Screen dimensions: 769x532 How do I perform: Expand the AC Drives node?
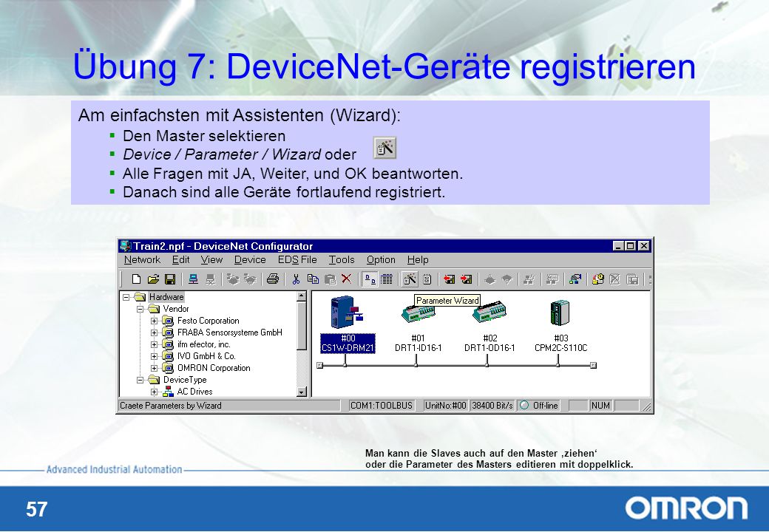tap(154, 392)
